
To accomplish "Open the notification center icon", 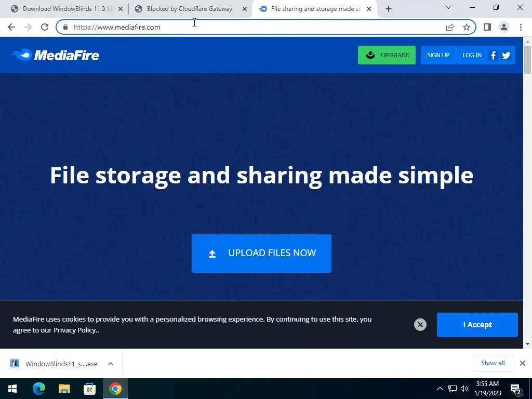I will tap(516, 389).
